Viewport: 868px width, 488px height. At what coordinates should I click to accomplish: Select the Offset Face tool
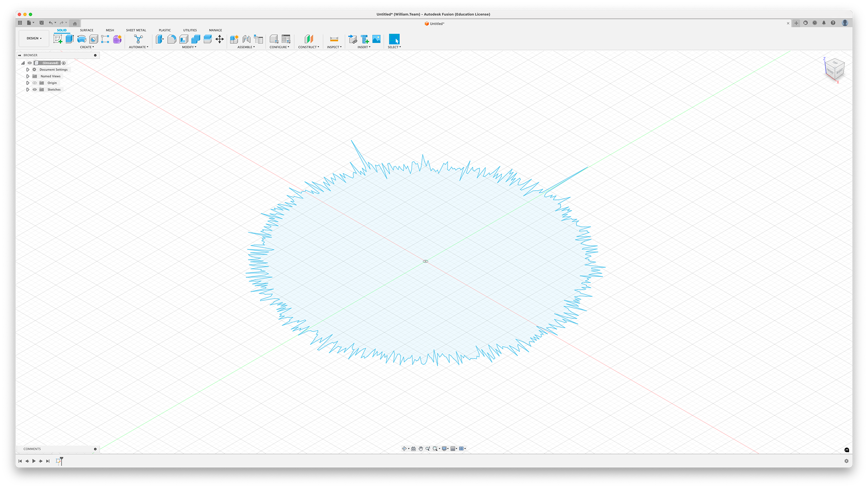[x=208, y=39]
